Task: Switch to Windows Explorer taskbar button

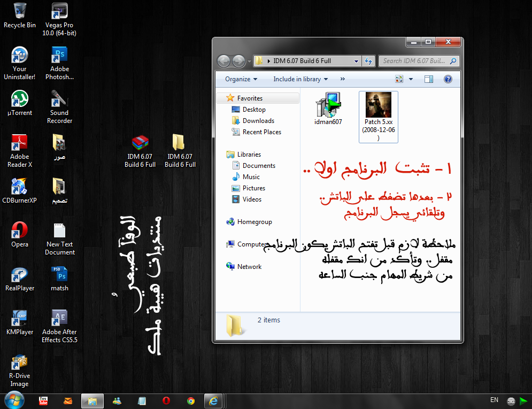Action: click(x=92, y=401)
